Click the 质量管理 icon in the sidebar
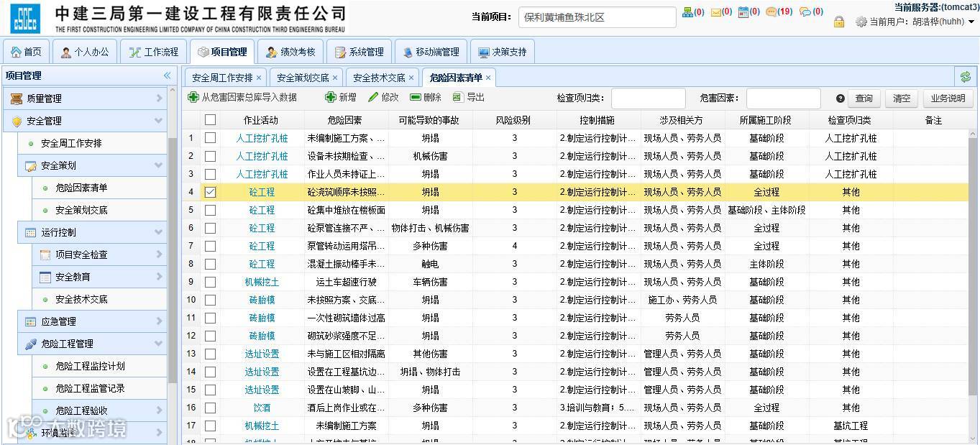 tap(17, 98)
